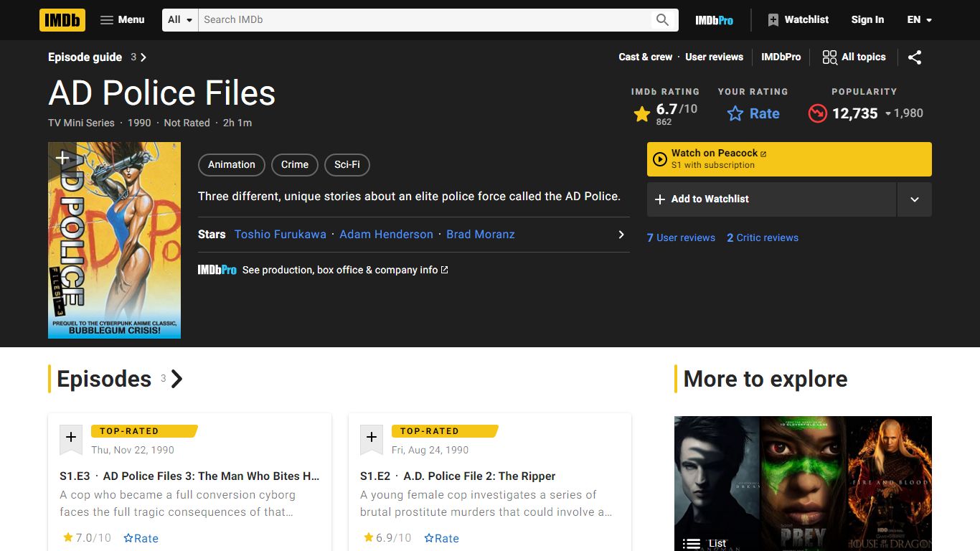This screenshot has height=551, width=980.
Task: Click Watch on Peacock button
Action: pyautogui.click(x=789, y=159)
